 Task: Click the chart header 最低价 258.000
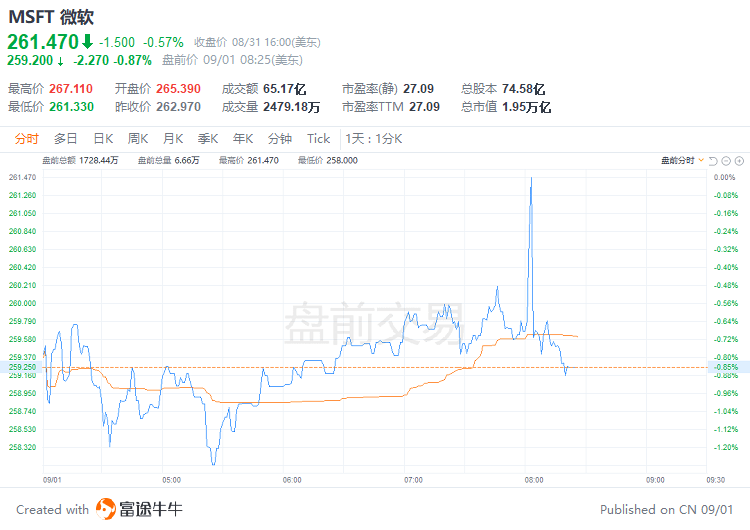click(x=328, y=160)
